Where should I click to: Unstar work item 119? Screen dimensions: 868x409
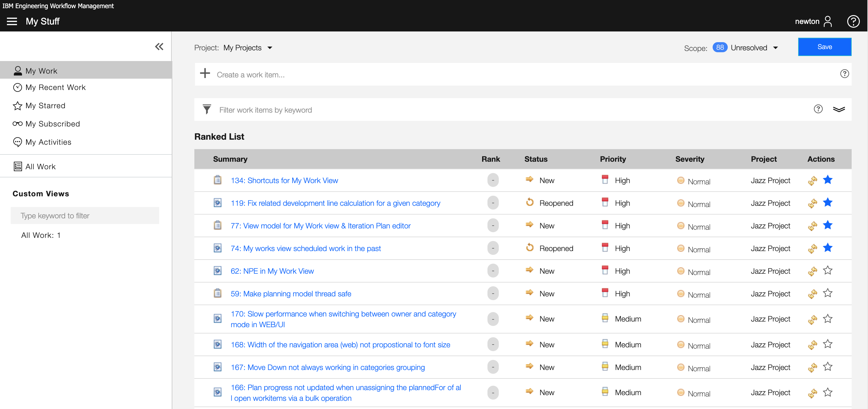[827, 203]
